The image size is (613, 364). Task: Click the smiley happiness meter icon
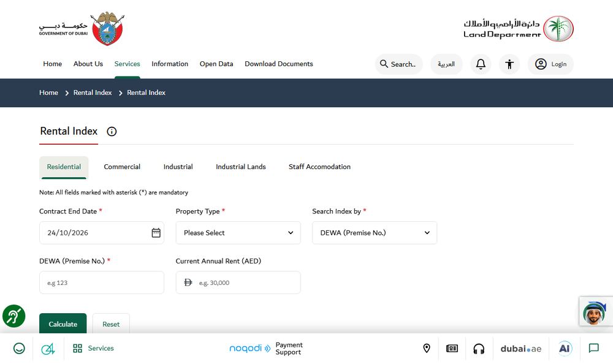click(19, 348)
